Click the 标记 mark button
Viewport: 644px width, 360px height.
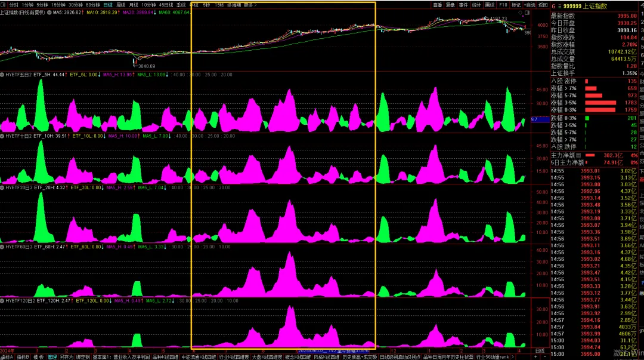coord(516,5)
